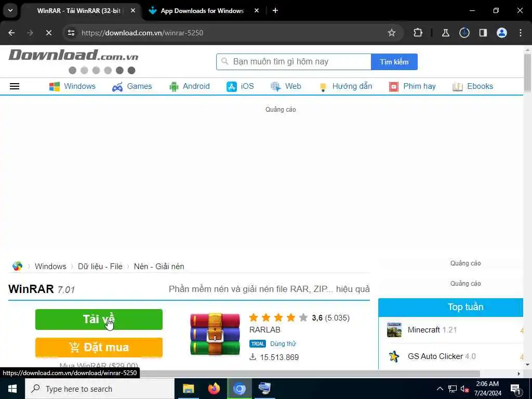Open the Downloads icon in toolbar
The height and width of the screenshot is (399, 532).
(x=464, y=33)
